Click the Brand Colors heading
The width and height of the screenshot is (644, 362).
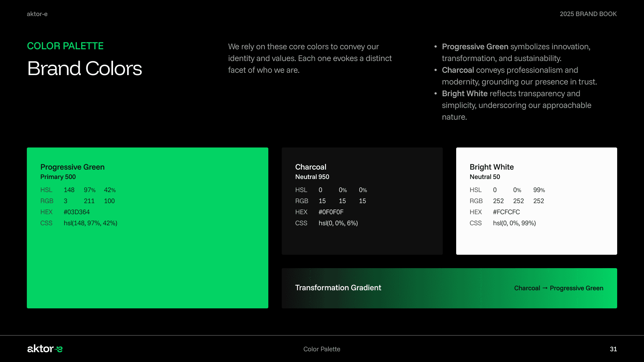click(x=85, y=68)
